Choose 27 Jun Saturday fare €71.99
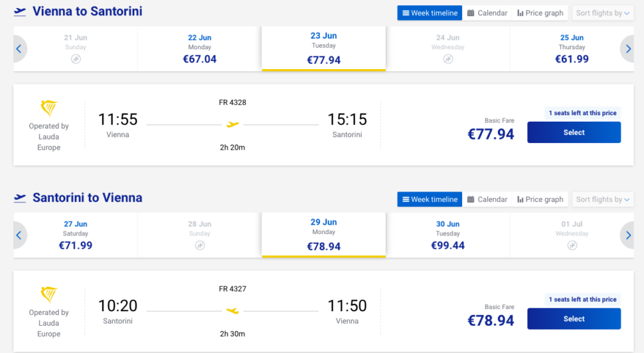 pyautogui.click(x=76, y=235)
